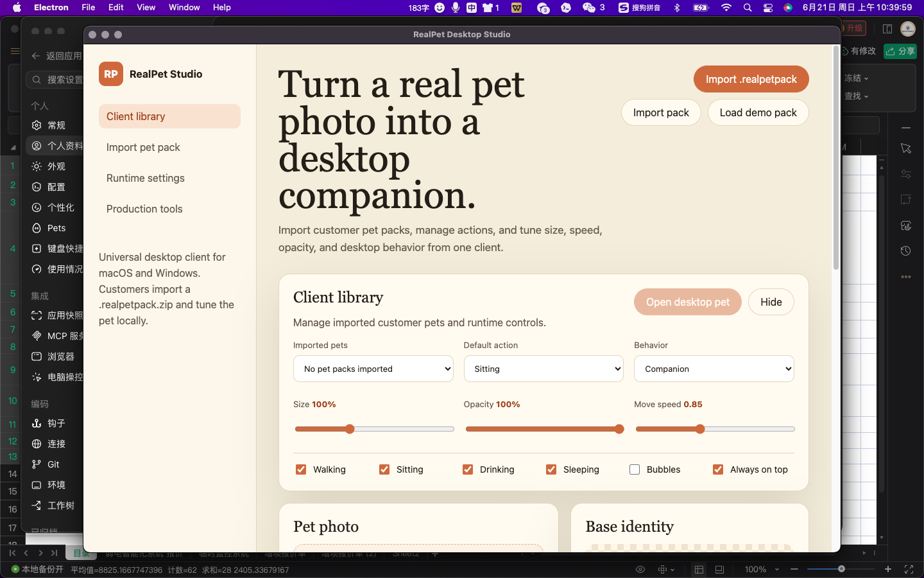This screenshot has width=924, height=578.
Task: Select the 个性化 icon in settings list
Action: (x=37, y=207)
